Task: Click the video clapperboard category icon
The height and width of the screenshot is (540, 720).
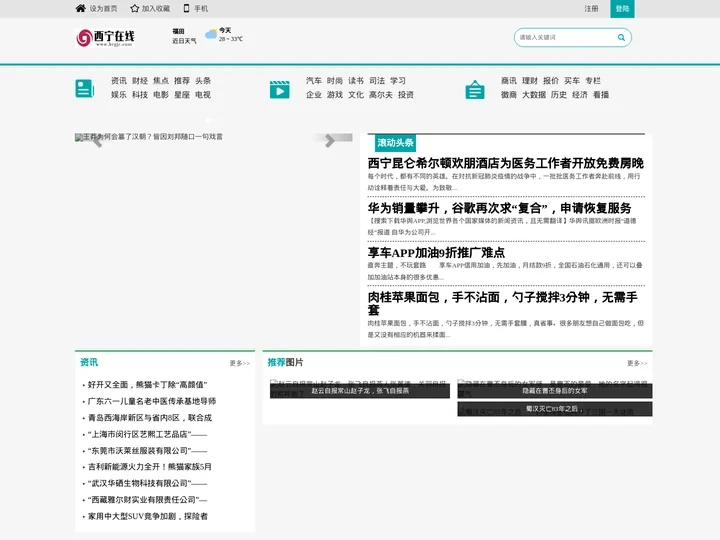Action: (x=280, y=89)
